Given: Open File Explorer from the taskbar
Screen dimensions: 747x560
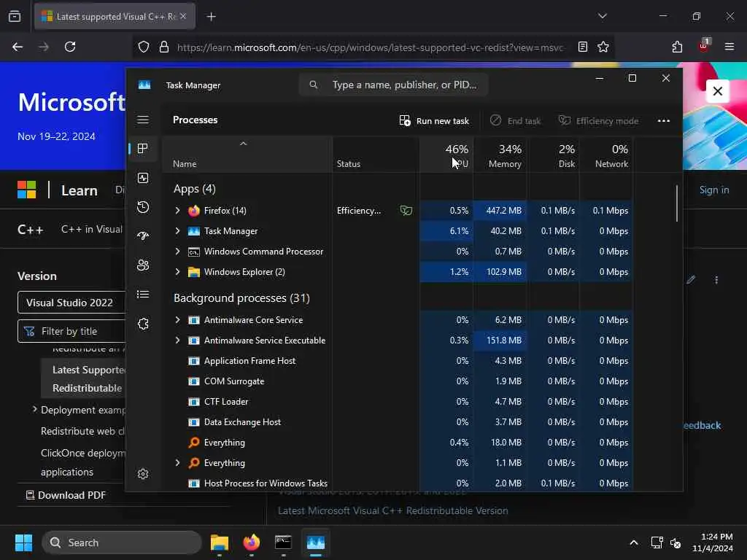Looking at the screenshot, I should point(220,542).
